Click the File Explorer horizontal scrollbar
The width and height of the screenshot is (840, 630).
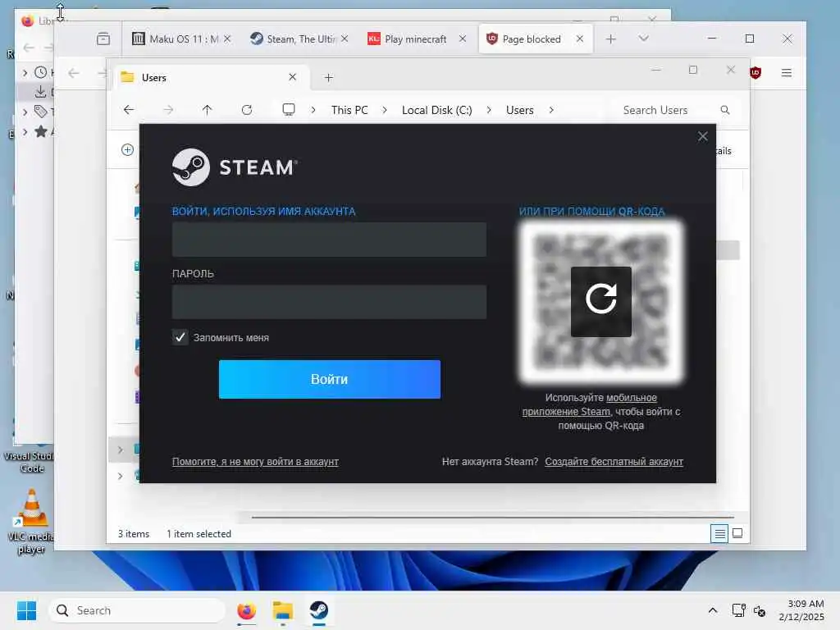click(493, 518)
